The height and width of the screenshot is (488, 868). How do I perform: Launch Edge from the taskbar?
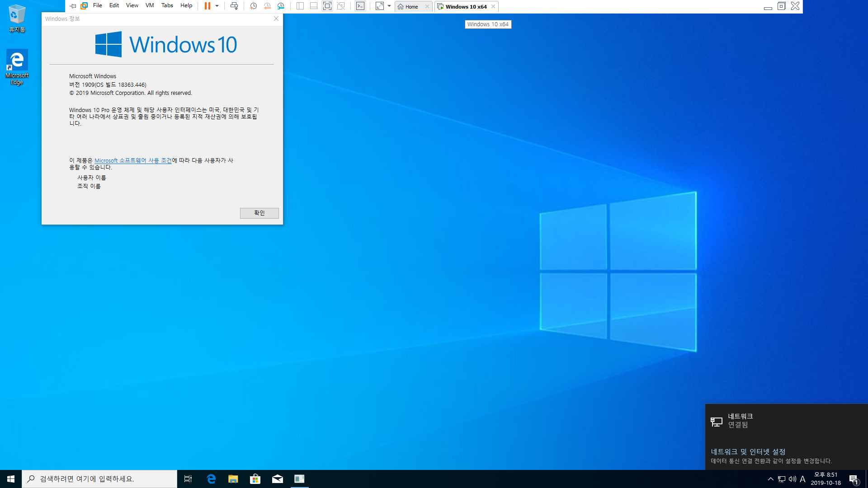click(x=211, y=479)
